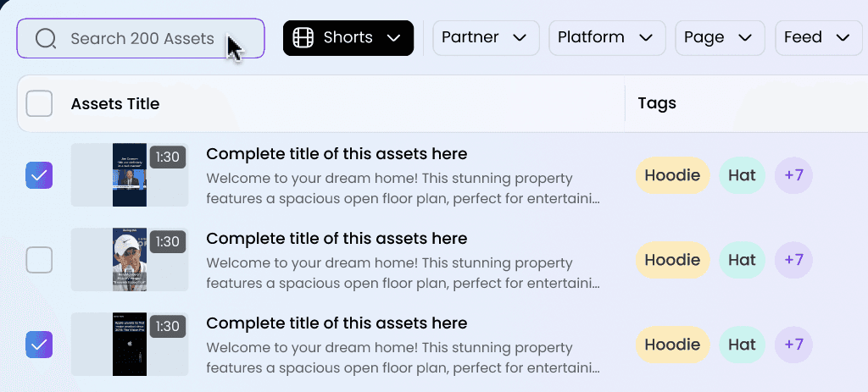This screenshot has height=392, width=868.
Task: Open the Feed filter dropdown
Action: [x=819, y=37]
